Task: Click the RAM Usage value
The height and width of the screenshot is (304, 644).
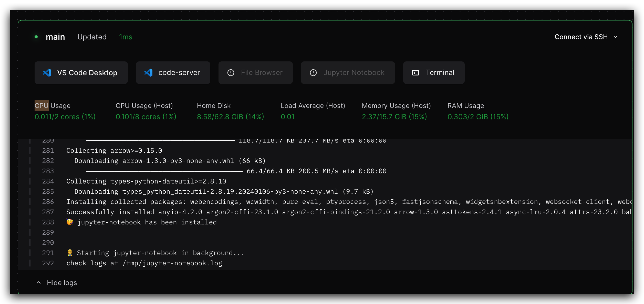Action: coord(478,117)
